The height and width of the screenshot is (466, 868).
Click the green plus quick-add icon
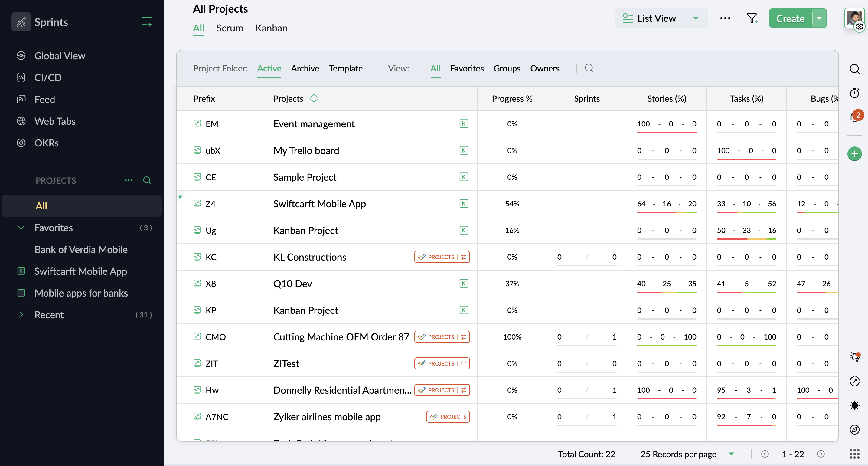(854, 154)
